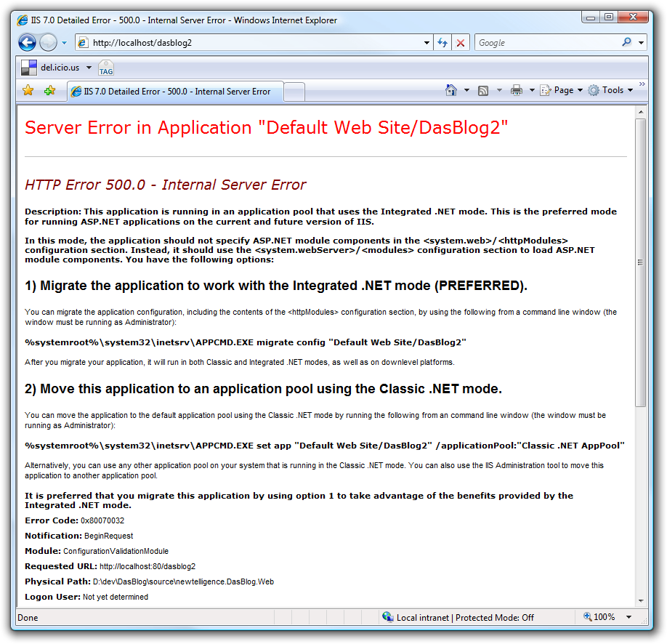The width and height of the screenshot is (667, 644).
Task: Click the red Stop loading icon
Action: coord(460,43)
